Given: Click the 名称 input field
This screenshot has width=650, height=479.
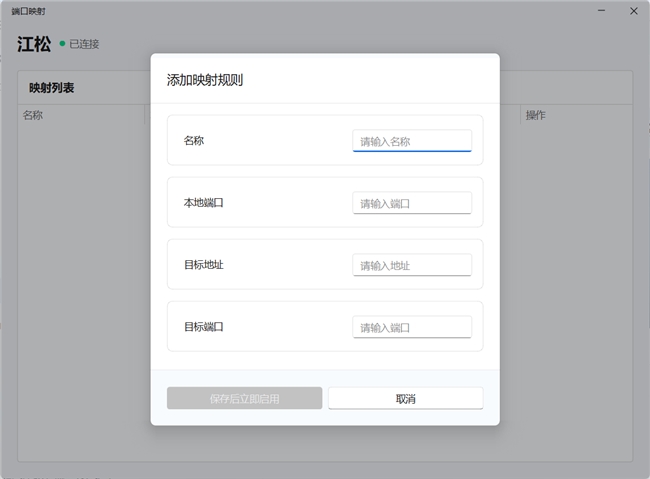Looking at the screenshot, I should [412, 141].
